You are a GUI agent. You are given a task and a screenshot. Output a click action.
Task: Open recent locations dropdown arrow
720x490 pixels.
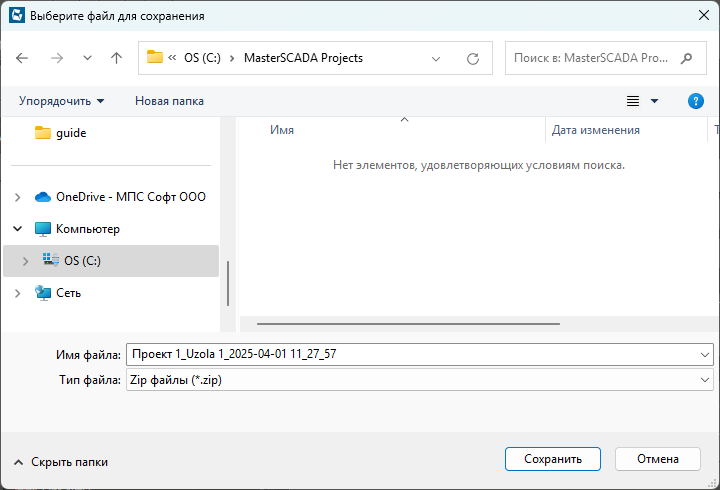click(87, 58)
